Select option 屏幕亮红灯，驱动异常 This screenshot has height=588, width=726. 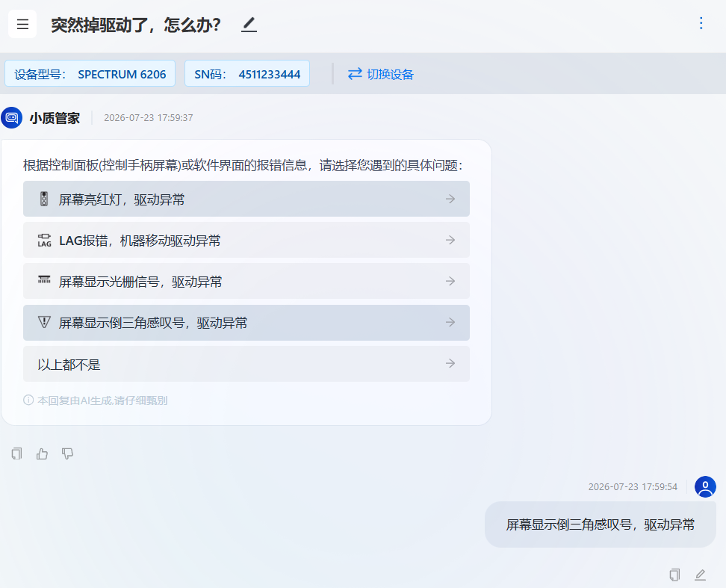click(246, 199)
